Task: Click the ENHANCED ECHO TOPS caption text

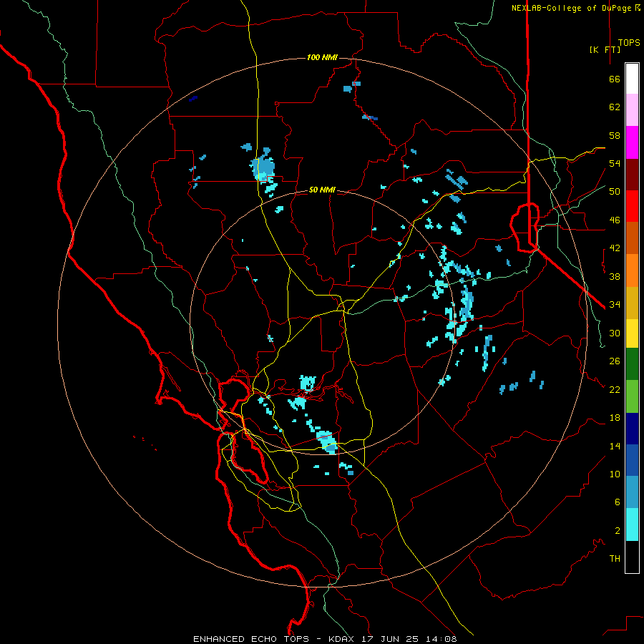Action: [x=251, y=639]
